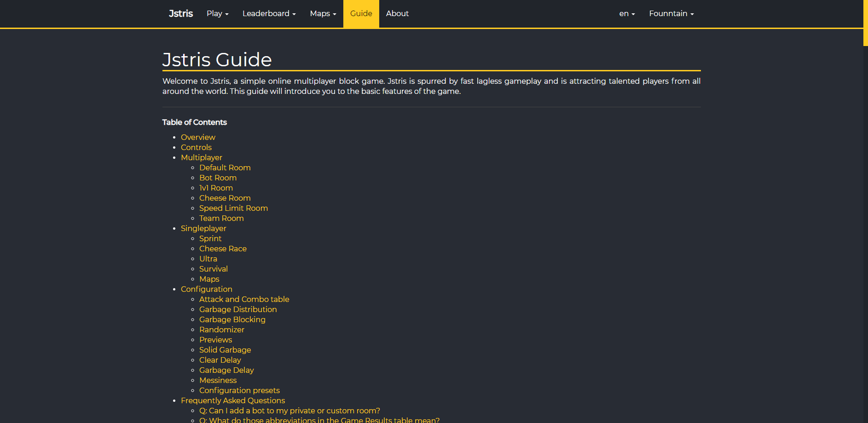Jump to Sprint section
The image size is (868, 423).
(x=210, y=238)
